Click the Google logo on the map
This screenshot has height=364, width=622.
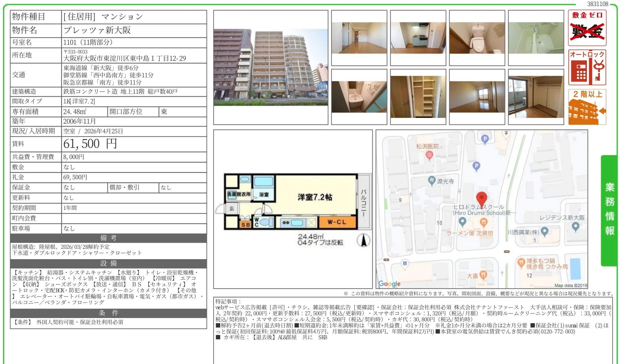(390, 284)
